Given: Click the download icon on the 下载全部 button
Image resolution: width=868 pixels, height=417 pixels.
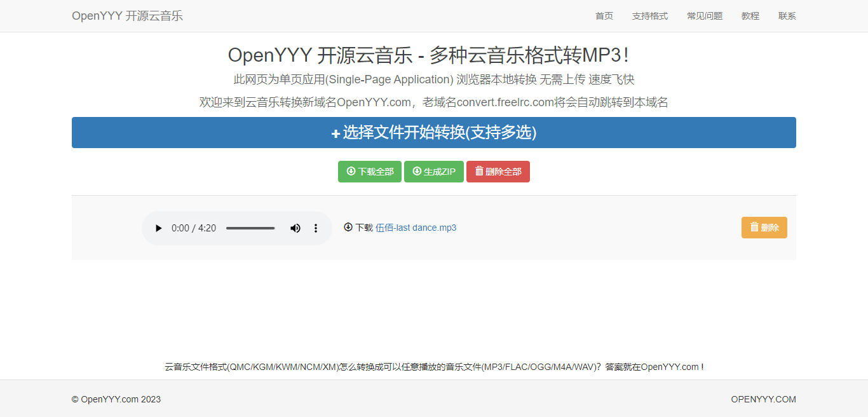Looking at the screenshot, I should pos(351,171).
